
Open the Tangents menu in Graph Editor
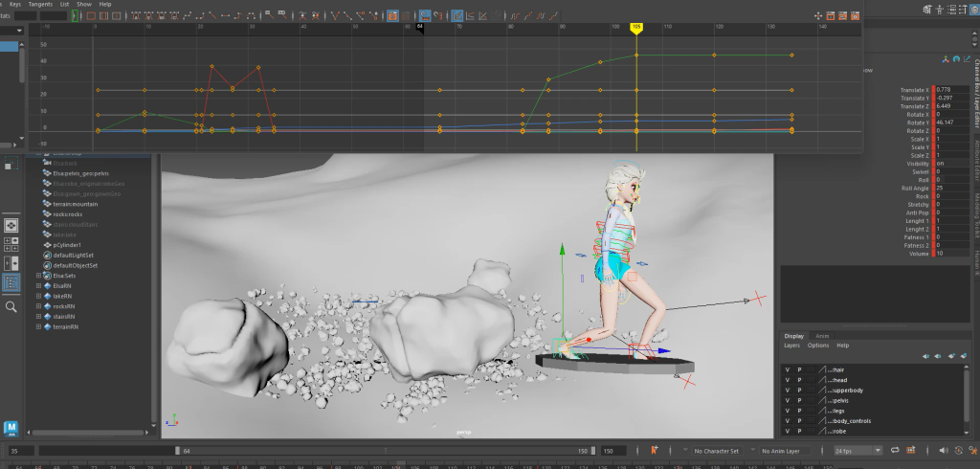pyautogui.click(x=40, y=4)
